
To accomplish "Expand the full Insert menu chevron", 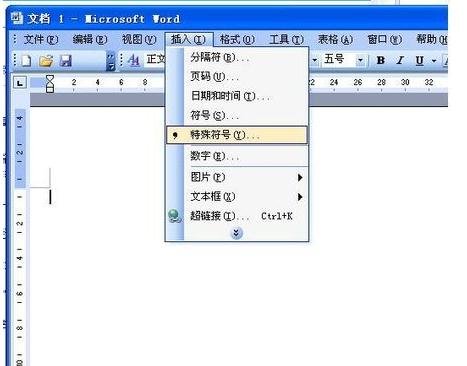I will (x=236, y=233).
